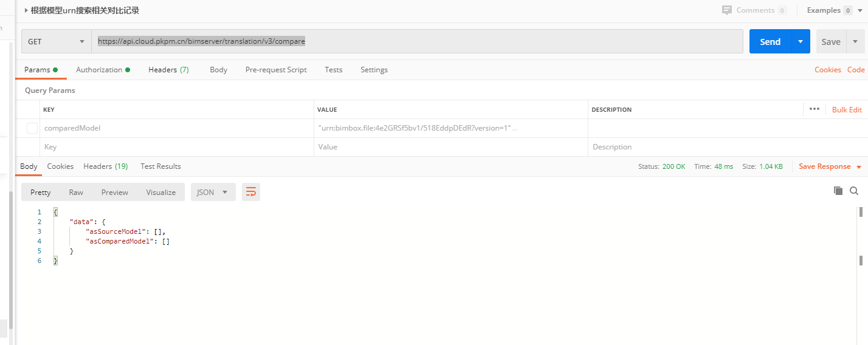Open the Tests tab
This screenshot has height=345, width=868.
tap(333, 70)
